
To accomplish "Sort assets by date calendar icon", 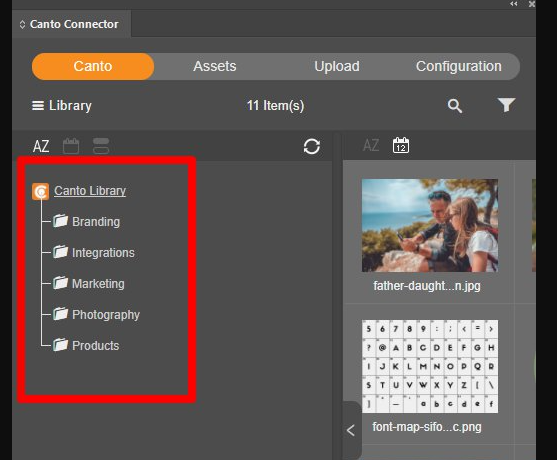I will click(x=401, y=145).
